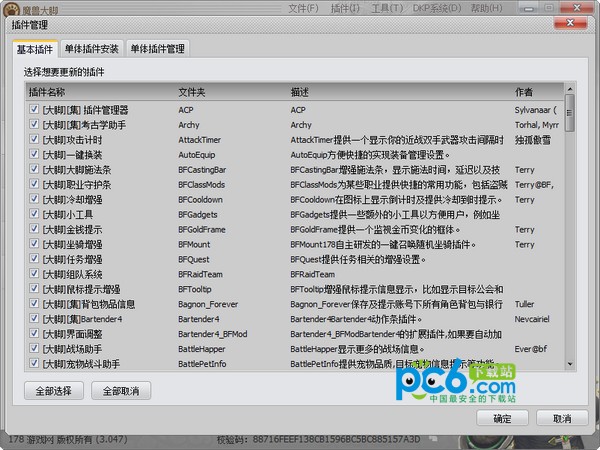Close the 插件管理 dialog
The width and height of the screenshot is (600, 450).
[x=570, y=23]
